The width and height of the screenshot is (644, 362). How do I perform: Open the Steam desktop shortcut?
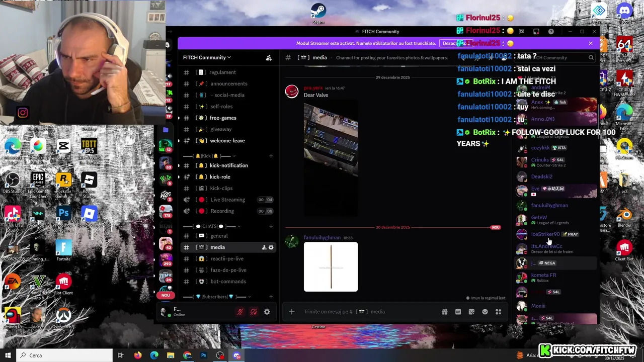(318, 14)
